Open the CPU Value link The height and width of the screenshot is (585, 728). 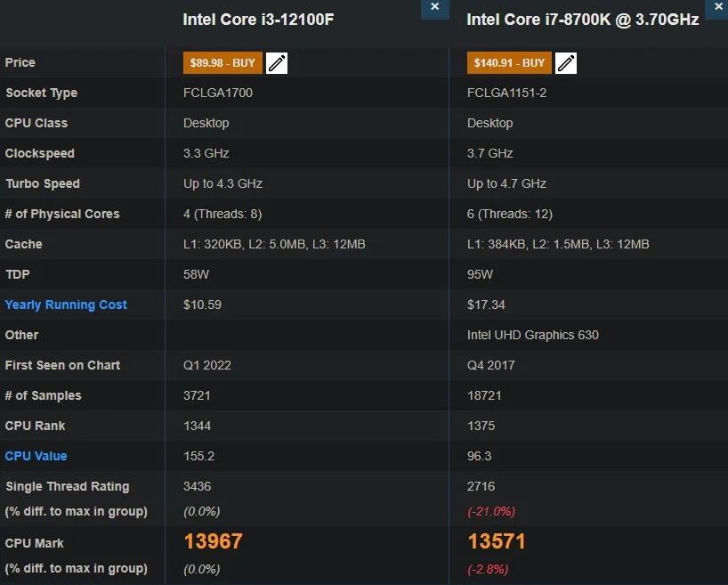[36, 456]
